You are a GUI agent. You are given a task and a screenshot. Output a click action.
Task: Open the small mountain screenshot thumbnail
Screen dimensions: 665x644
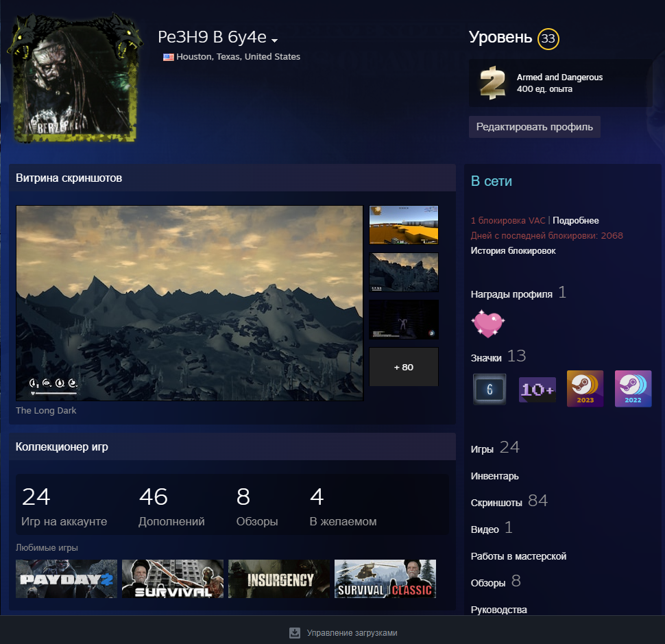pos(403,272)
